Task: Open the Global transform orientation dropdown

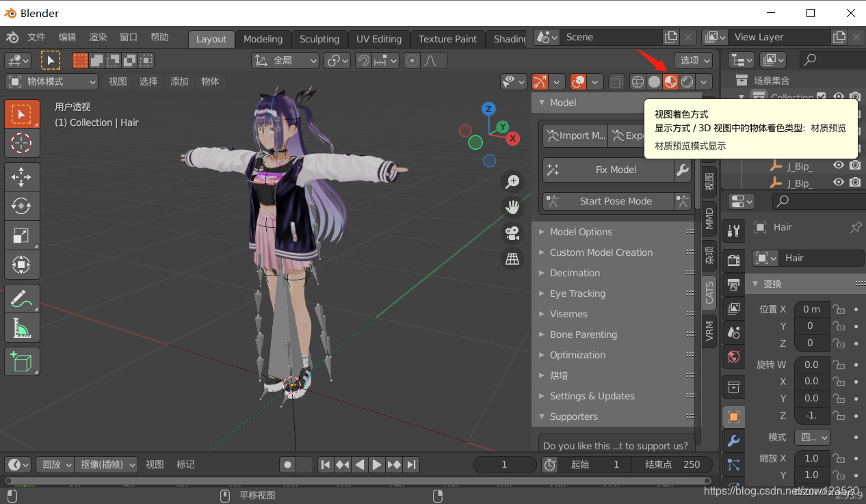Action: [285, 60]
